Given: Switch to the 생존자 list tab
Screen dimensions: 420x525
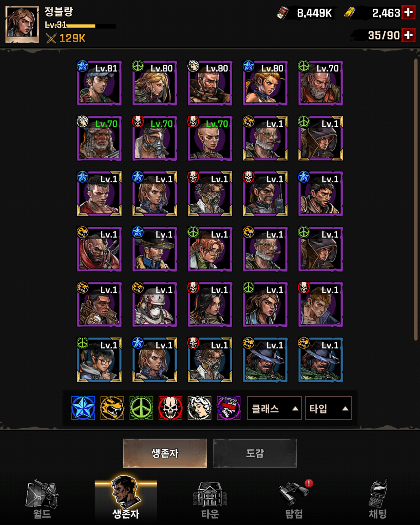Looking at the screenshot, I should point(165,453).
